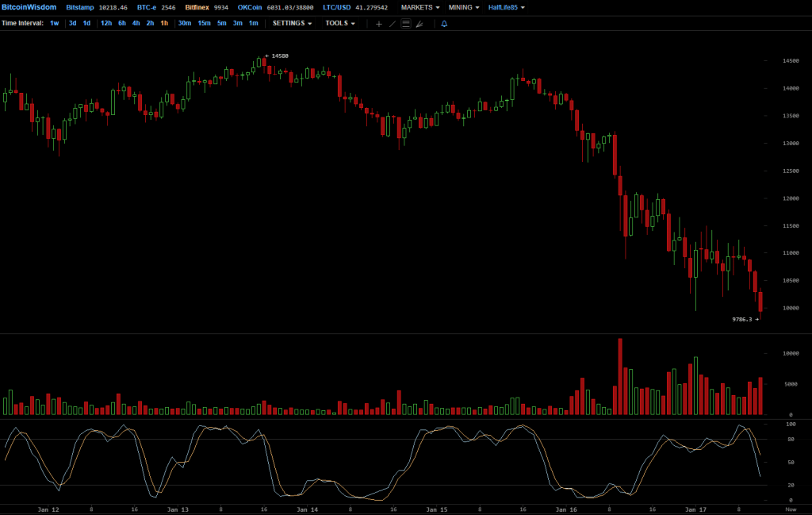Screen dimensions: 812x515
Task: Open the Bitstamp market link
Action: click(x=79, y=7)
